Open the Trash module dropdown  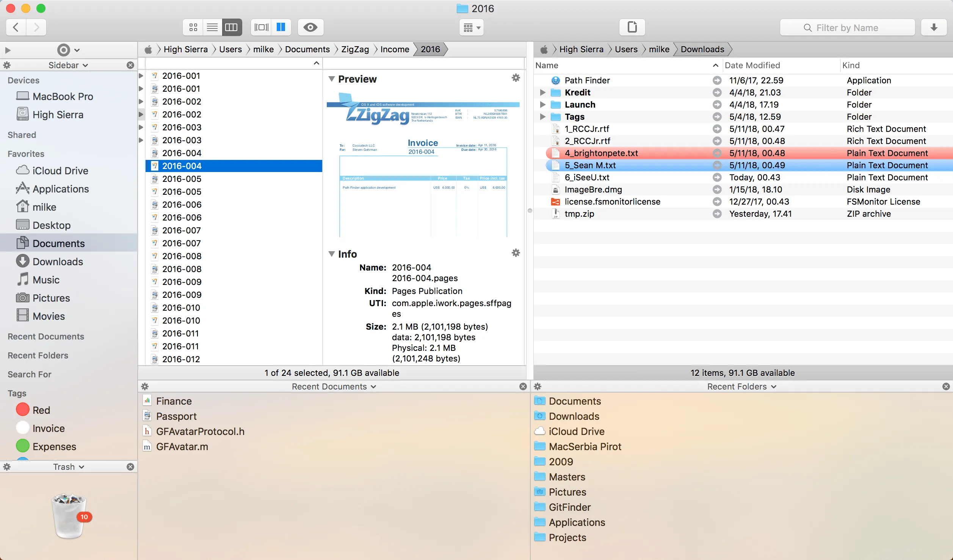pyautogui.click(x=69, y=467)
